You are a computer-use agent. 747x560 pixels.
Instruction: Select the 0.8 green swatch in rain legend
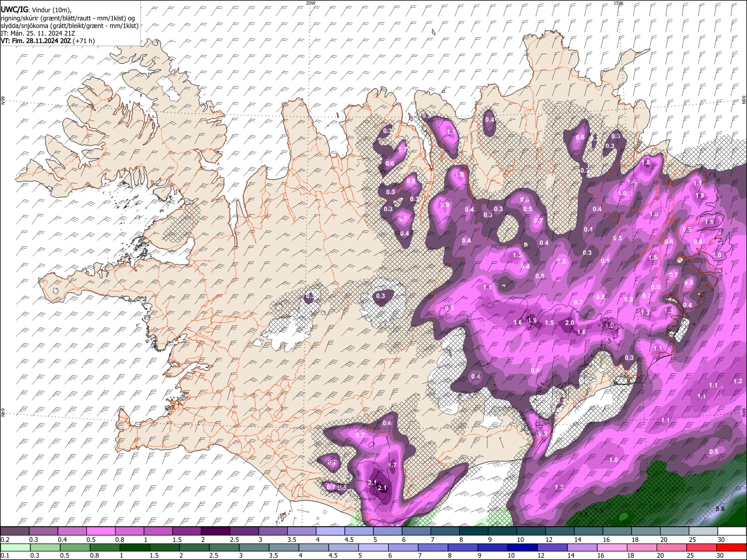pos(104,547)
